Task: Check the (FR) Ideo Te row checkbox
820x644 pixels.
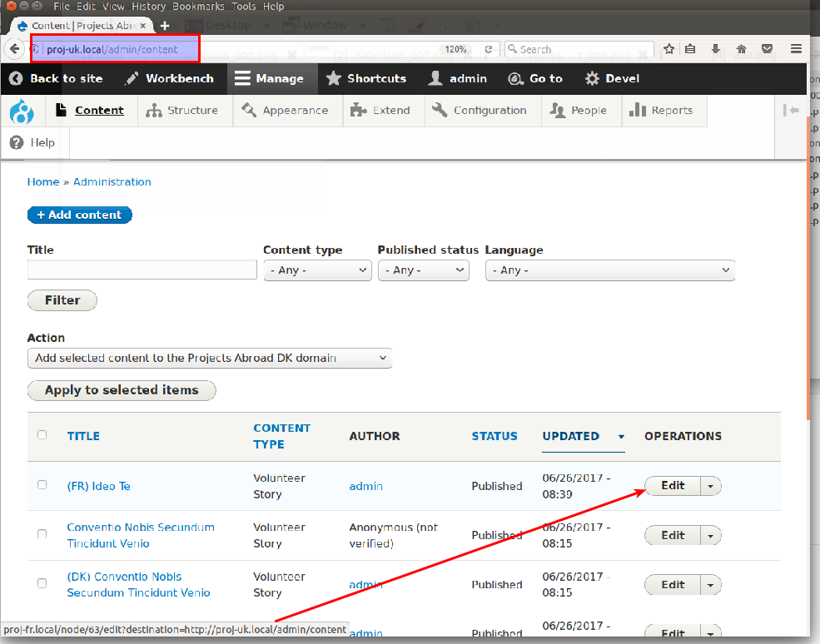Action: (x=42, y=484)
